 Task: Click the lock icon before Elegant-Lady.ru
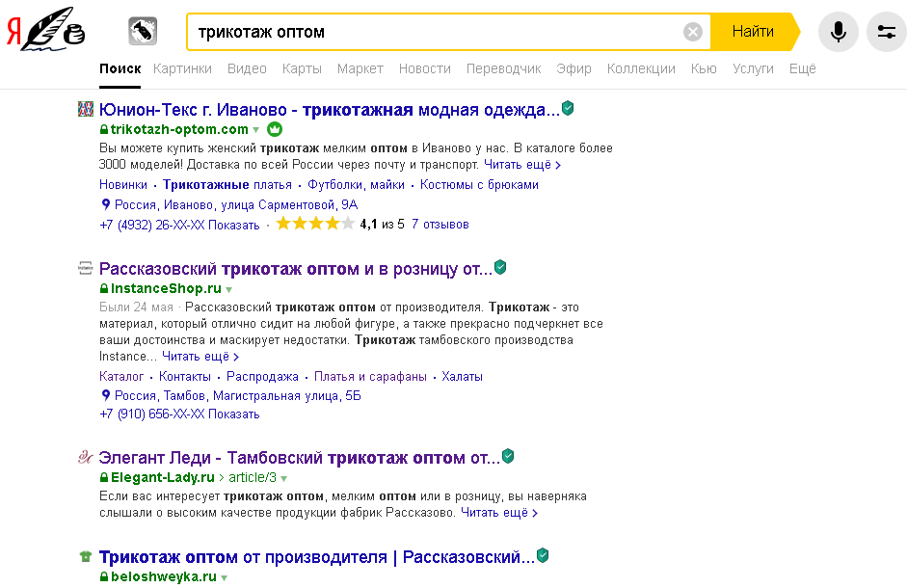(103, 476)
